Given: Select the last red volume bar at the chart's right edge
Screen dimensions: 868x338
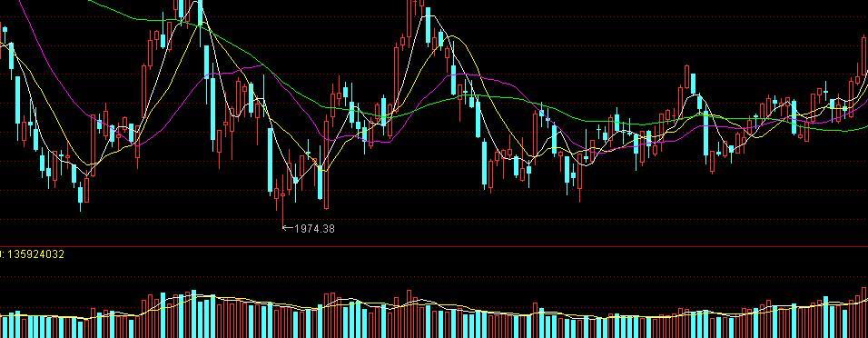Looking at the screenshot, I should (864, 313).
